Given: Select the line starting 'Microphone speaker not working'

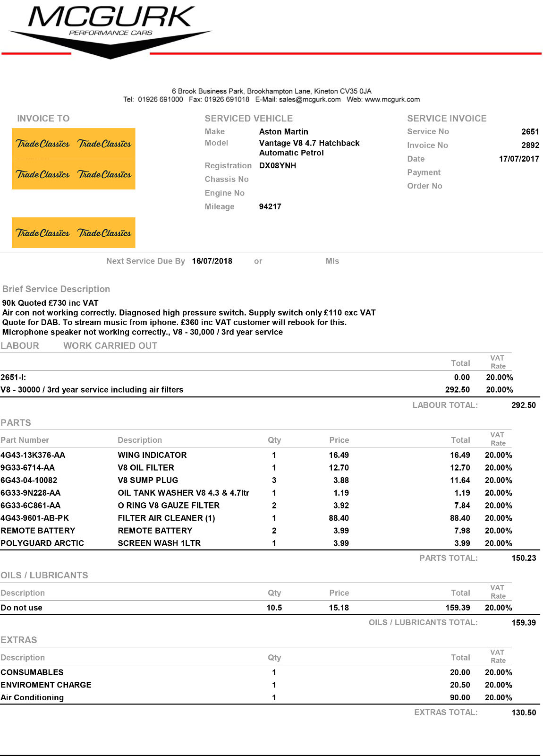Looking at the screenshot, I should tap(143, 332).
